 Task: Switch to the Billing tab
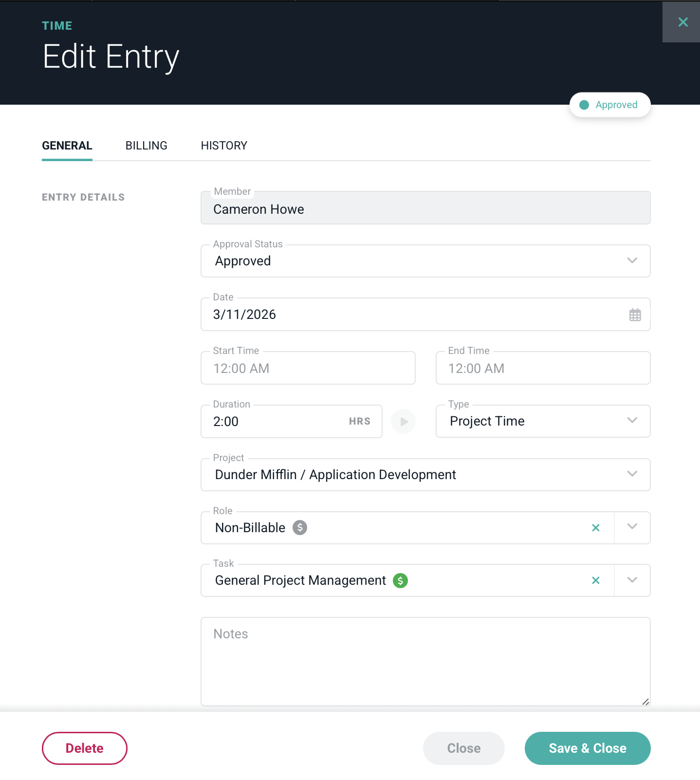(x=146, y=146)
